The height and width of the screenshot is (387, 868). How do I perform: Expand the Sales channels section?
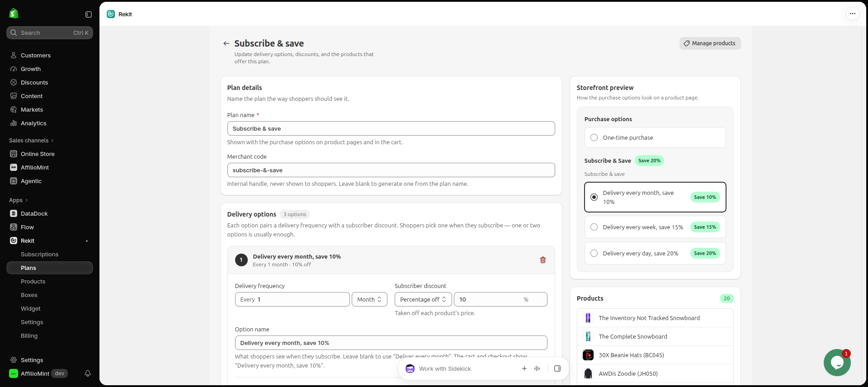(x=31, y=141)
